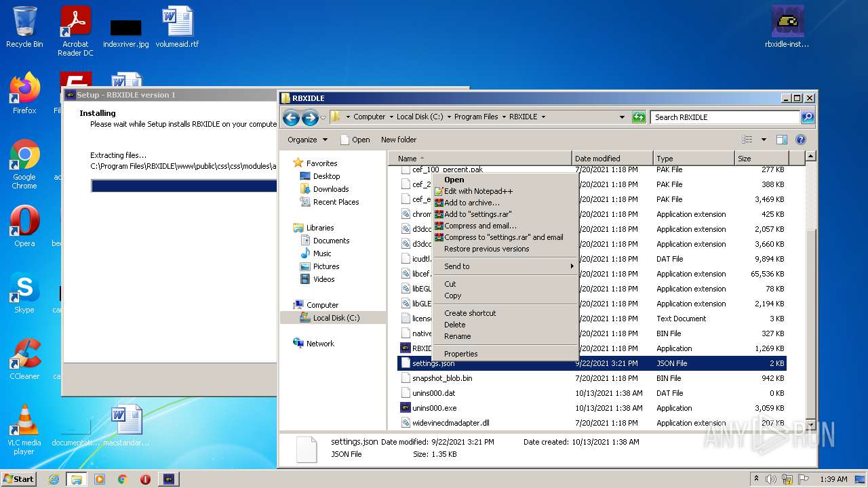Open the Organize dropdown menu
The height and width of the screenshot is (488, 868).
pyautogui.click(x=307, y=140)
